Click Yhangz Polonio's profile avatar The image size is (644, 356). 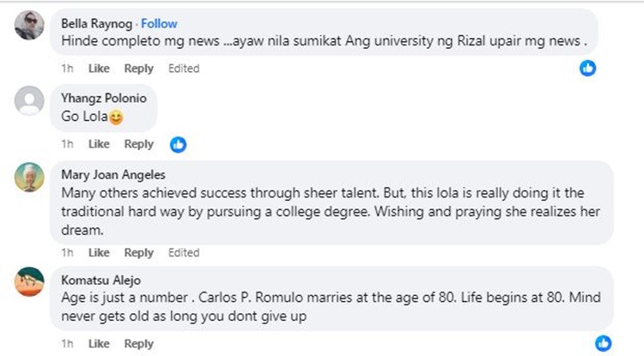pyautogui.click(x=30, y=101)
